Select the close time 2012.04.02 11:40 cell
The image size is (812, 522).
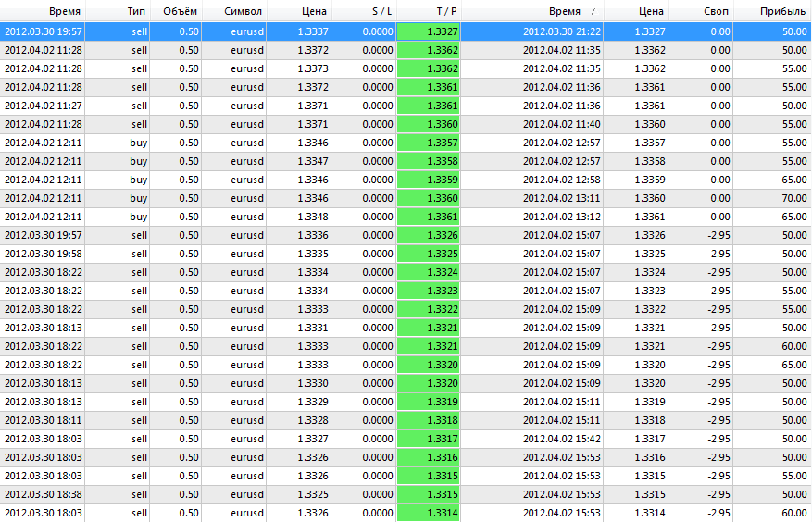pyautogui.click(x=532, y=124)
